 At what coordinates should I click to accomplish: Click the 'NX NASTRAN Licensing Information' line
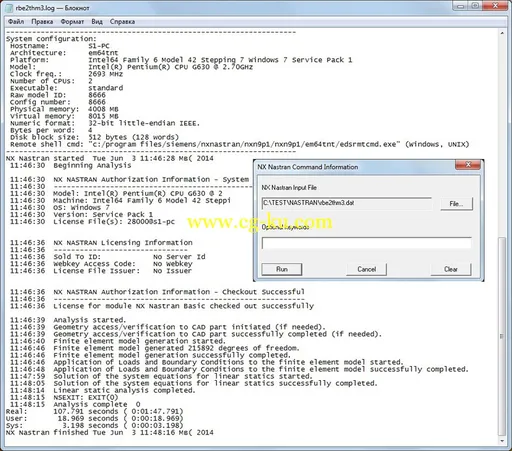point(101,243)
